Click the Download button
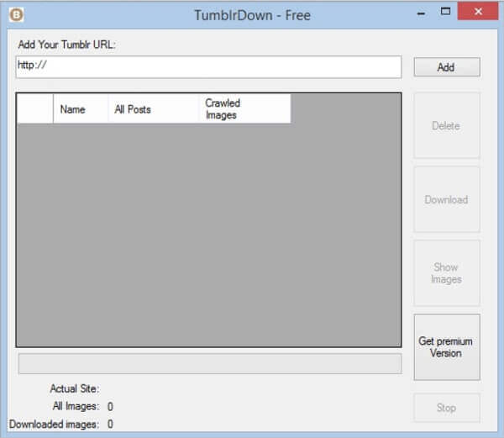The width and height of the screenshot is (504, 438). pos(447,199)
